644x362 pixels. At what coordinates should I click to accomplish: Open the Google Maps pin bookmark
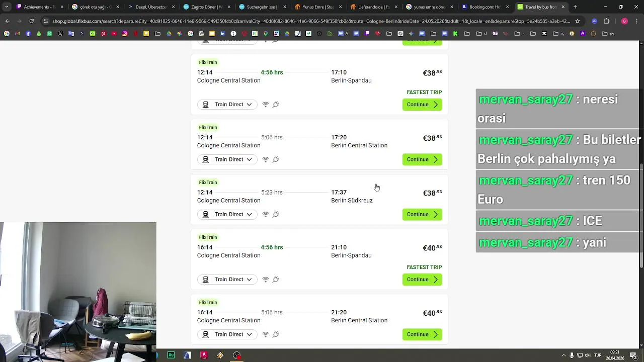[x=266, y=34]
